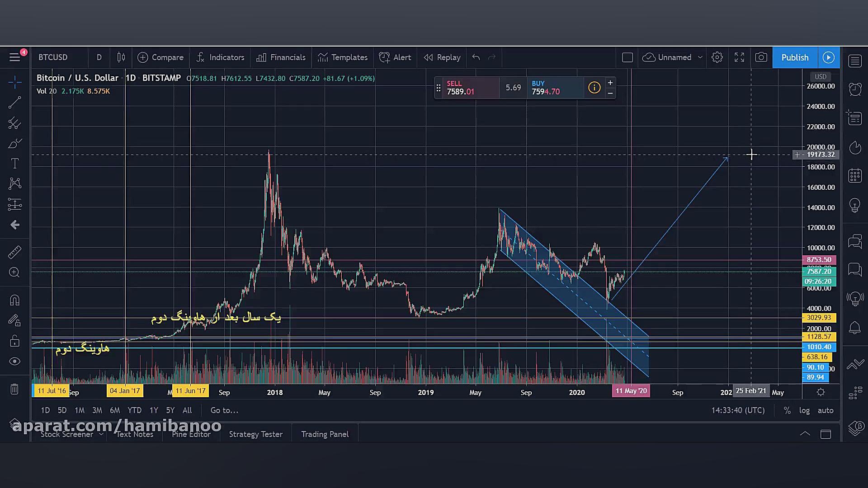This screenshot has height=488, width=868.
Task: Open the Pine Editor tab
Action: coord(191,434)
